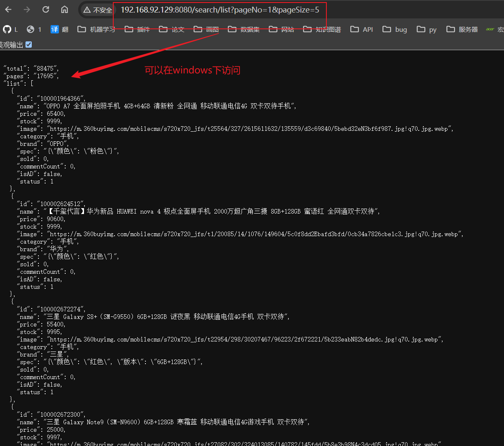504x446 pixels.
Task: Click the "total": "88475" line
Action: tap(31, 68)
